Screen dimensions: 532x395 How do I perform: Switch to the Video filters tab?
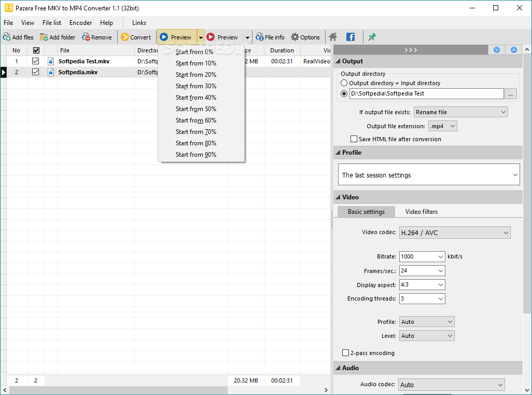422,212
